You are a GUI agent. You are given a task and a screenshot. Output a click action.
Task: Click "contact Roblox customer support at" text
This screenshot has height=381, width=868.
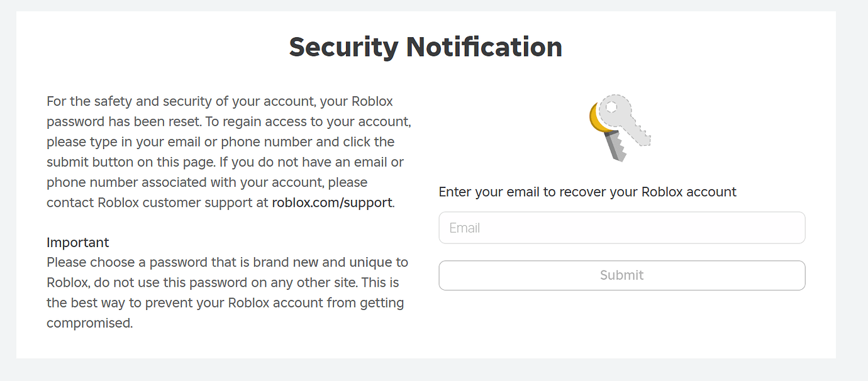pyautogui.click(x=157, y=202)
